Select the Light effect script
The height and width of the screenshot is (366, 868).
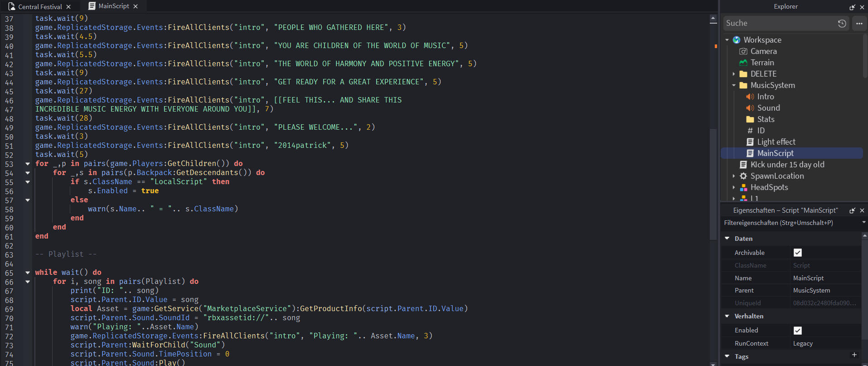pos(776,142)
